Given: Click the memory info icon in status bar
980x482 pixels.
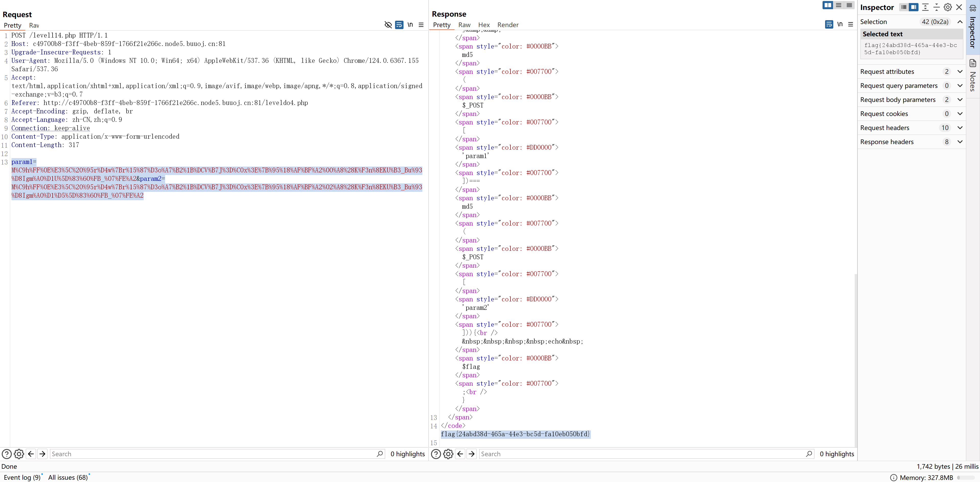Looking at the screenshot, I should pos(894,477).
